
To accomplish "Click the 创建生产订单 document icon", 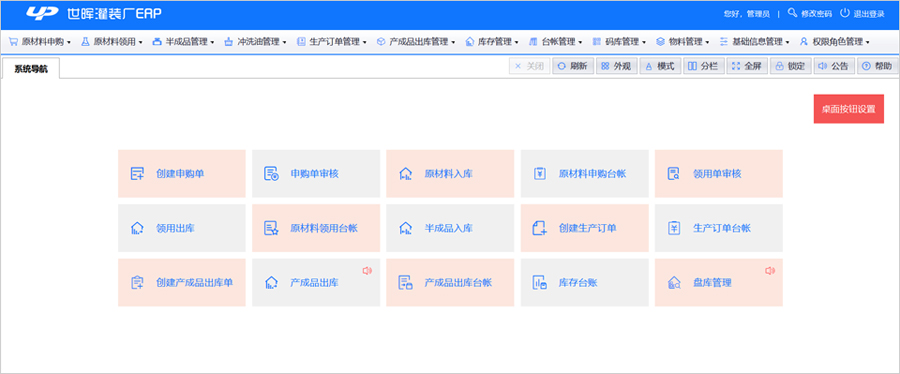I will pyautogui.click(x=540, y=228).
